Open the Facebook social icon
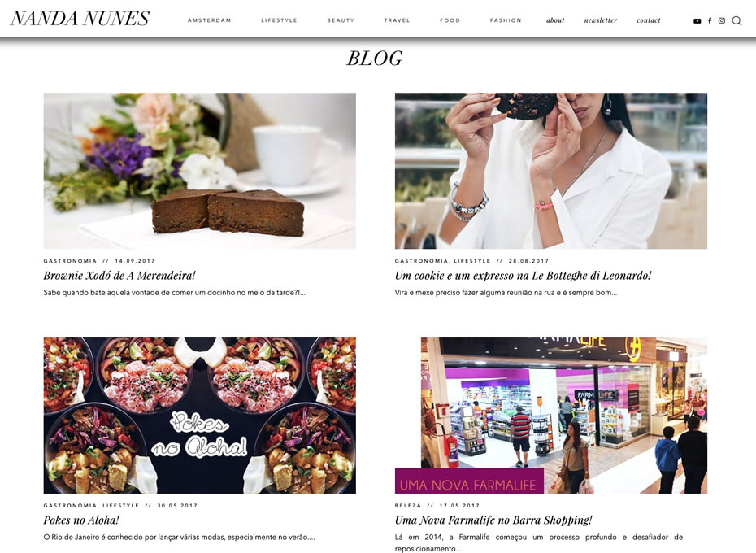 point(710,21)
